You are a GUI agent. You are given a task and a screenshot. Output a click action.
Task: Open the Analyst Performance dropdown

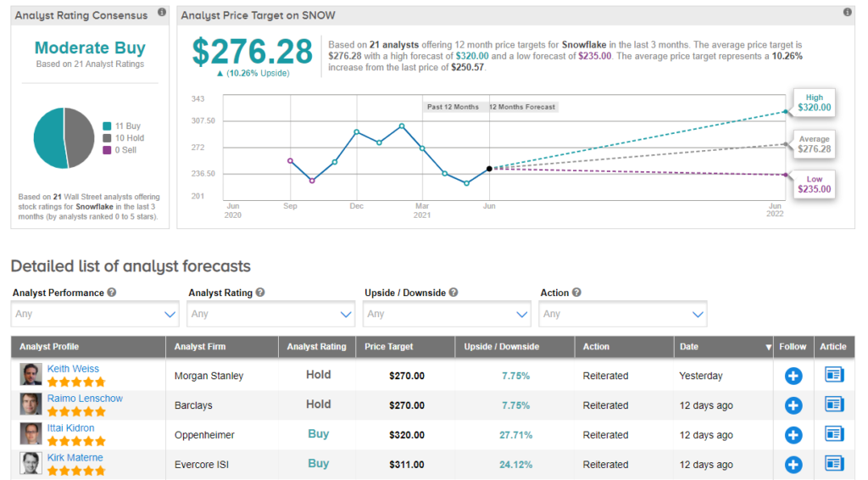96,314
